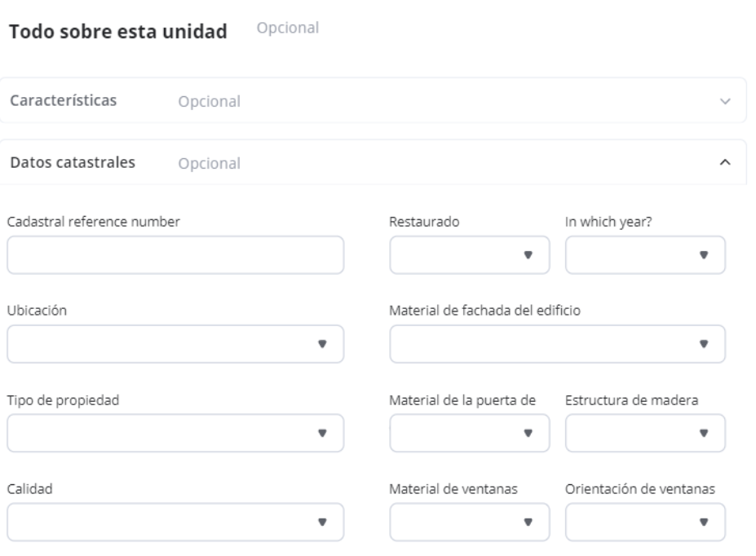
Task: Open the In which year dropdown
Action: 644,255
